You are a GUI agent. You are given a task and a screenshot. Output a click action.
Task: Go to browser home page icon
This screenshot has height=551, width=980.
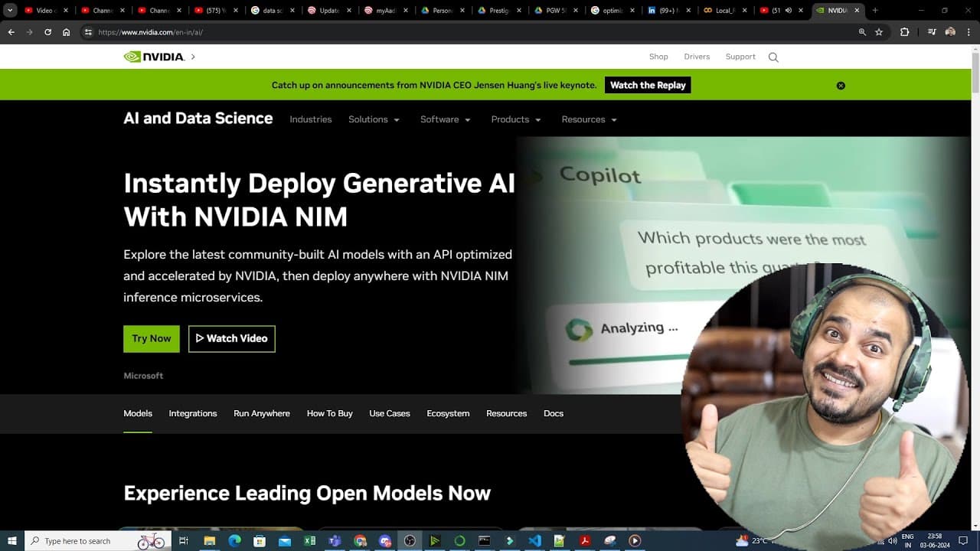coord(67,32)
